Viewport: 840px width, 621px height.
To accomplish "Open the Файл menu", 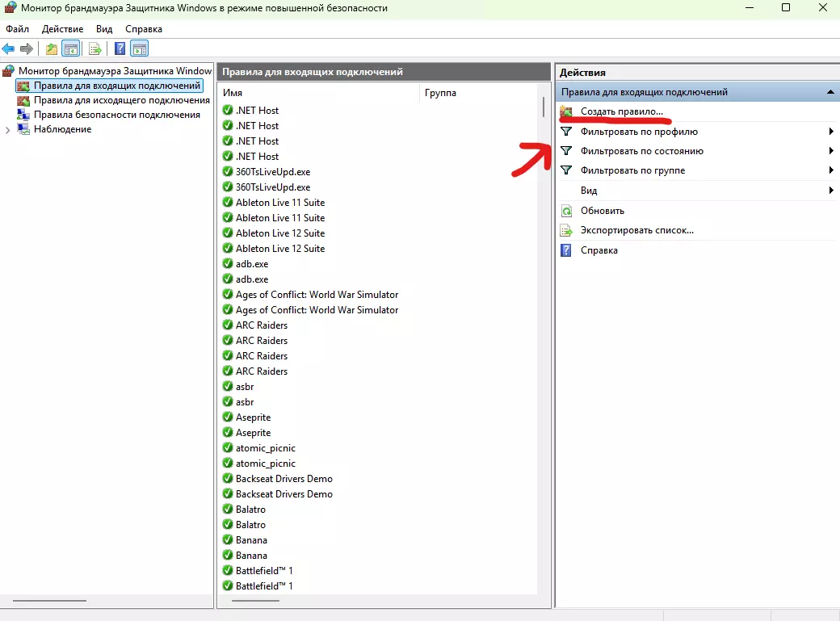I will (x=17, y=29).
